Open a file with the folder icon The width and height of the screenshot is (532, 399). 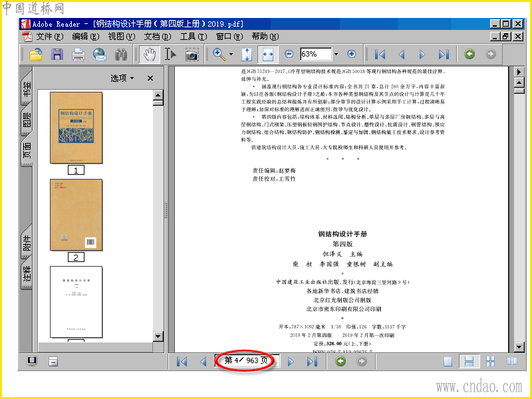[36, 55]
